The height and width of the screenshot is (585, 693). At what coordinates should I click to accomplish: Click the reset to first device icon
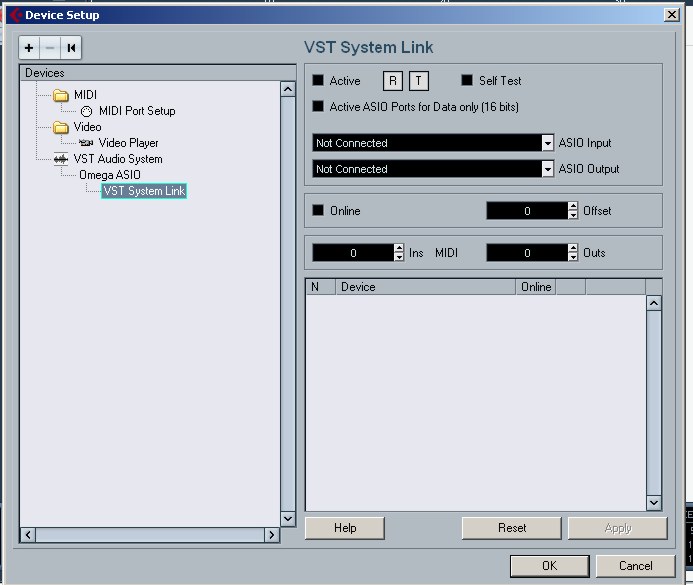click(x=71, y=48)
